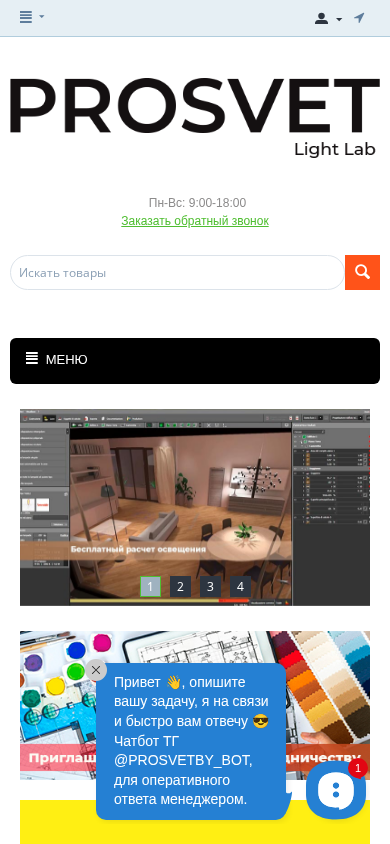Open the user account dropdown

[x=328, y=19]
